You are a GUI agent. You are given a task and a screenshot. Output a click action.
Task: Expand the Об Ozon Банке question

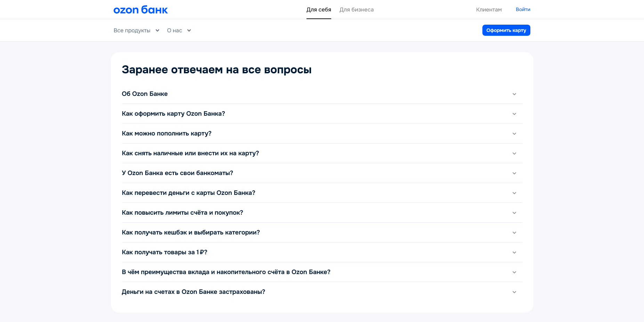click(x=322, y=94)
